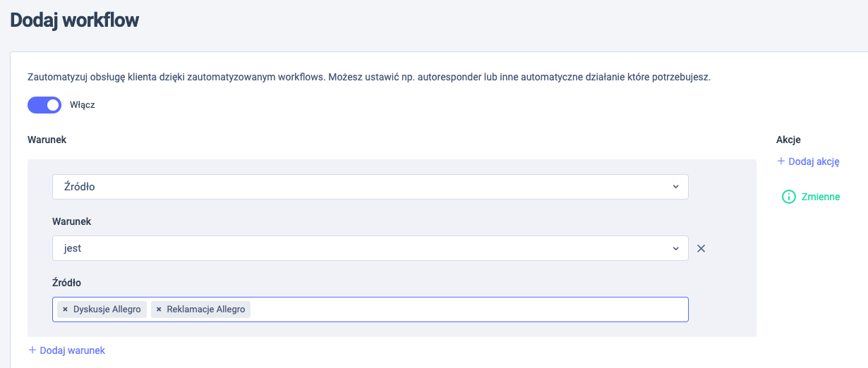Viewport: 868px width, 368px height.
Task: Toggle the Włącz workflow switch
Action: coord(44,105)
